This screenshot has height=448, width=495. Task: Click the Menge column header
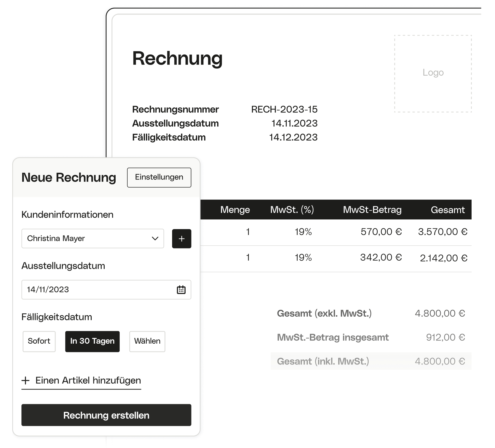click(235, 210)
